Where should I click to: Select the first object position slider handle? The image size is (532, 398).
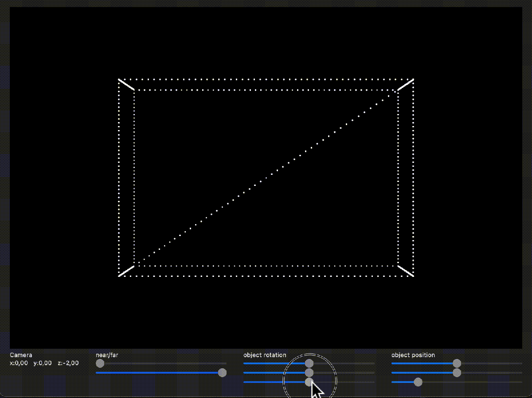456,363
